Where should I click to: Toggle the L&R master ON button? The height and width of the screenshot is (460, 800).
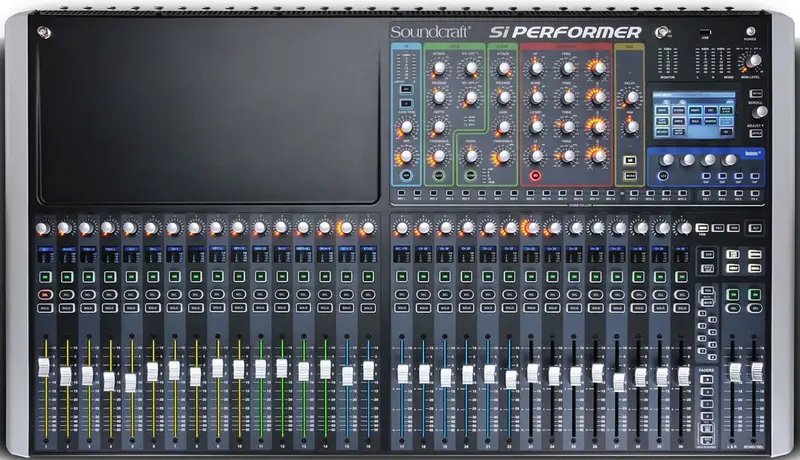pos(733,294)
